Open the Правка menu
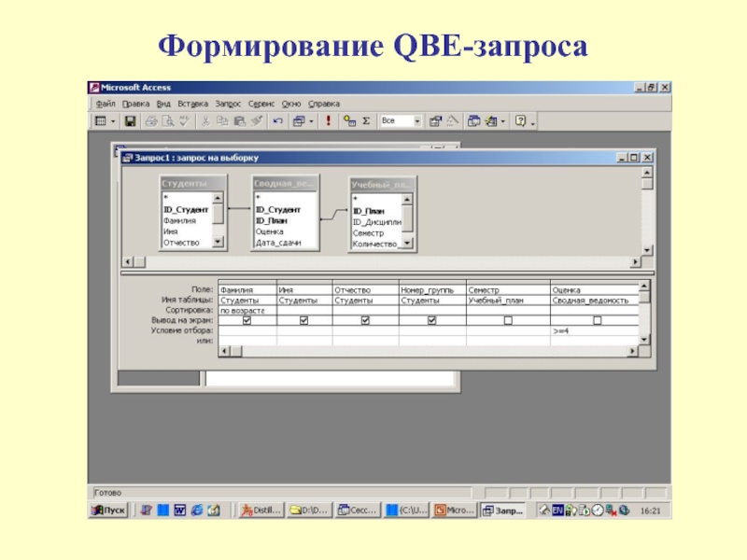The height and width of the screenshot is (560, 747). coord(135,104)
